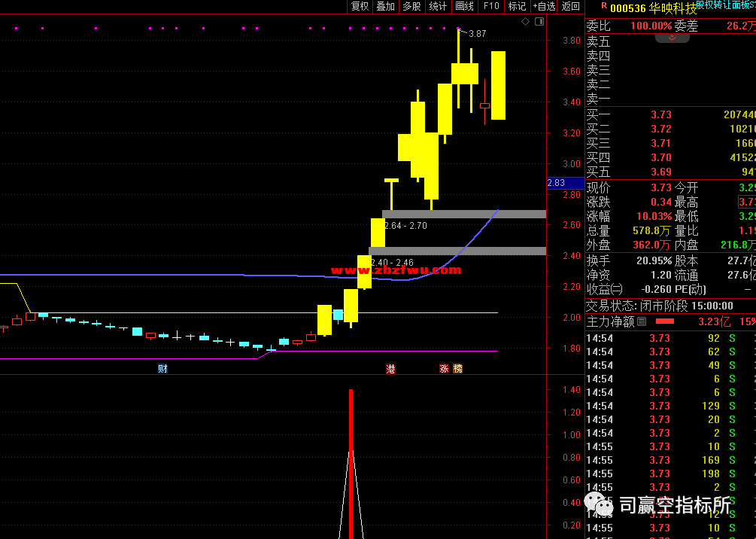Image resolution: width=756 pixels, height=539 pixels.
Task: Open the 统计 statistics menu
Action: pyautogui.click(x=438, y=6)
